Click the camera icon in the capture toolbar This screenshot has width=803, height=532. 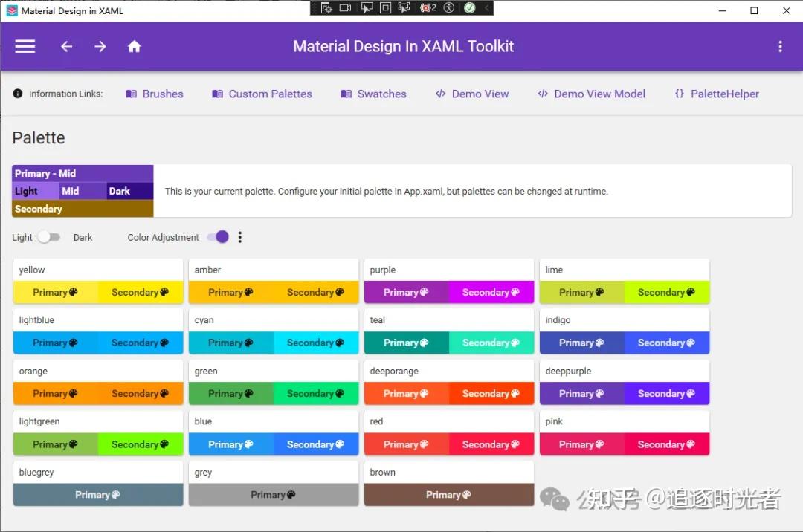[x=345, y=7]
